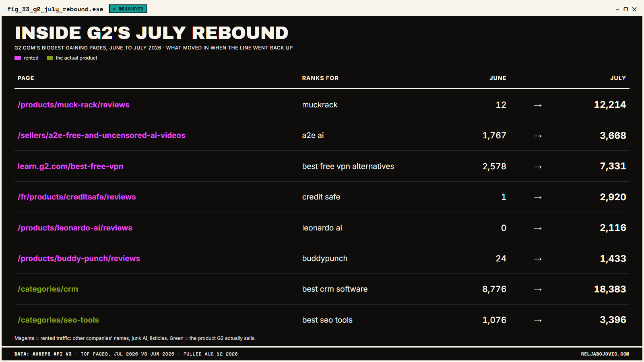
Task: Click the July value 2,116
Action: tap(613, 228)
